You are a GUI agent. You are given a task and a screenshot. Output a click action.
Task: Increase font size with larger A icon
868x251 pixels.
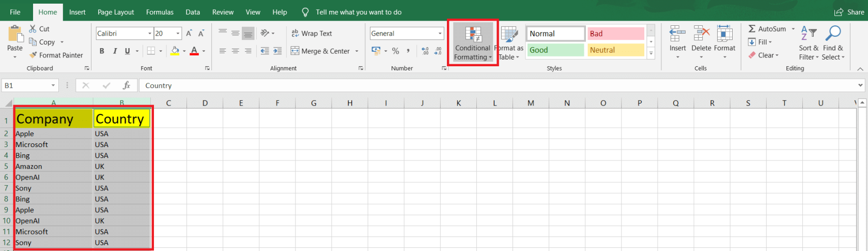[189, 33]
